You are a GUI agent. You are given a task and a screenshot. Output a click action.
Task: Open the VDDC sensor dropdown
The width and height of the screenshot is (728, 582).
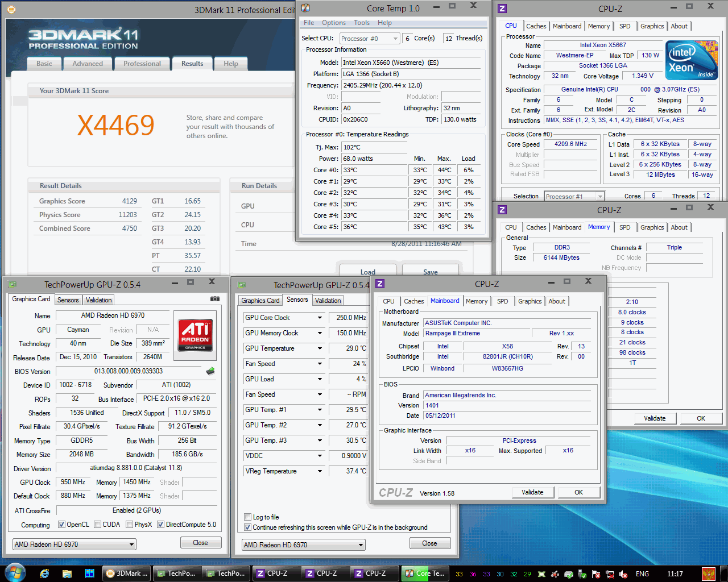pos(320,456)
